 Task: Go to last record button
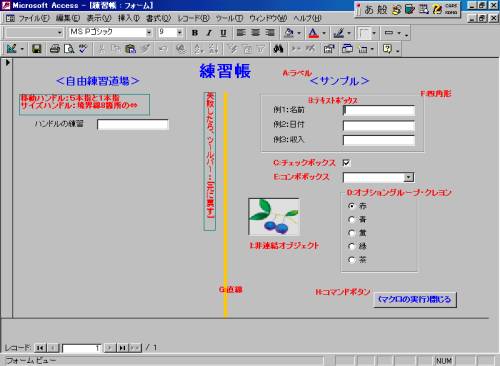coord(123,348)
